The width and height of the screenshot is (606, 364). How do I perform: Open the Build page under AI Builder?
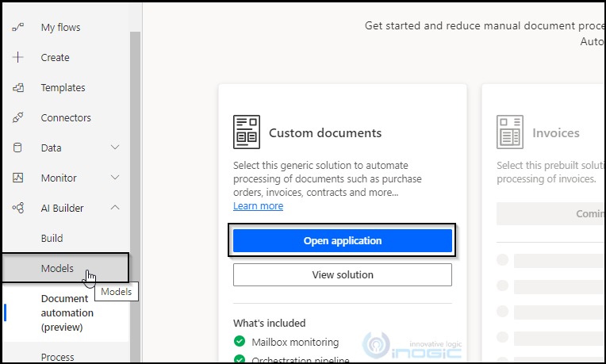52,239
